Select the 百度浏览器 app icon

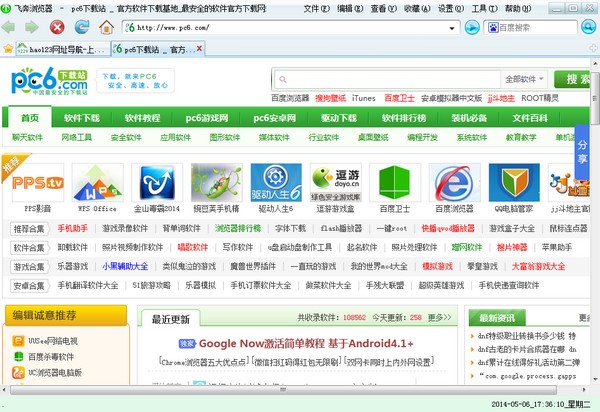(454, 183)
